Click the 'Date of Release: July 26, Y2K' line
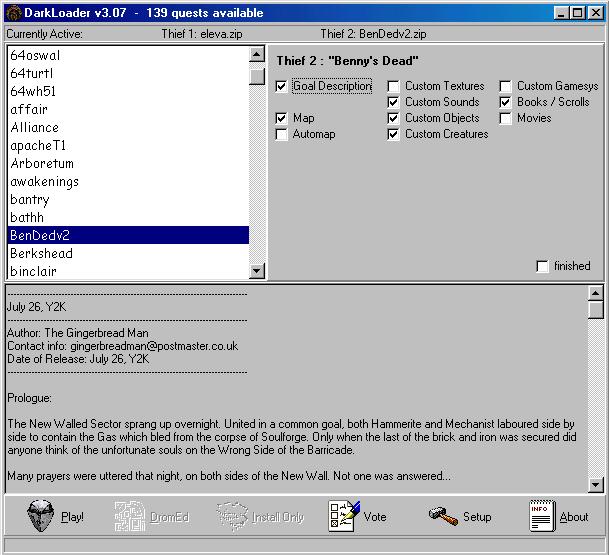The width and height of the screenshot is (609, 555). coord(78,359)
